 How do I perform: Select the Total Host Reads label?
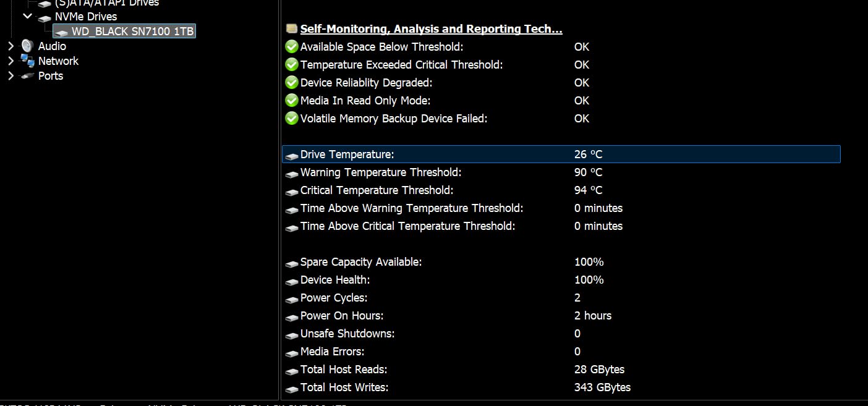pos(344,370)
